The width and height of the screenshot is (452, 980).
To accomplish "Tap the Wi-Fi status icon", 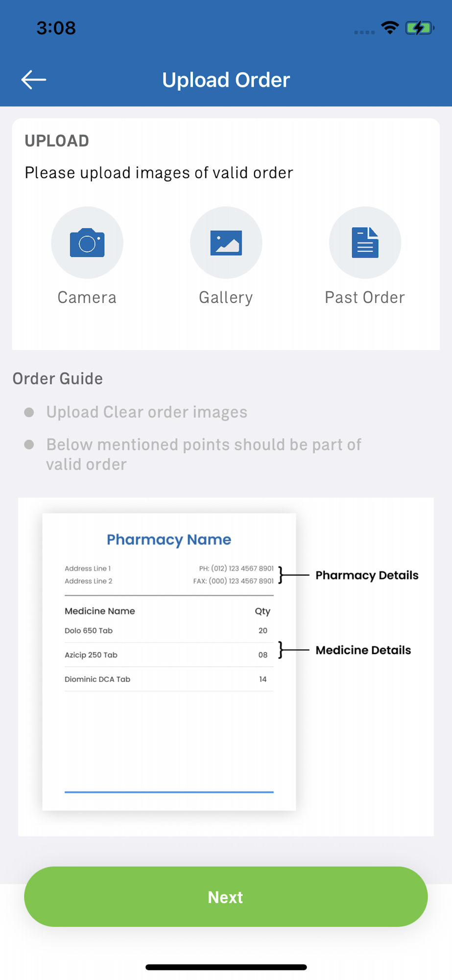I will [390, 28].
